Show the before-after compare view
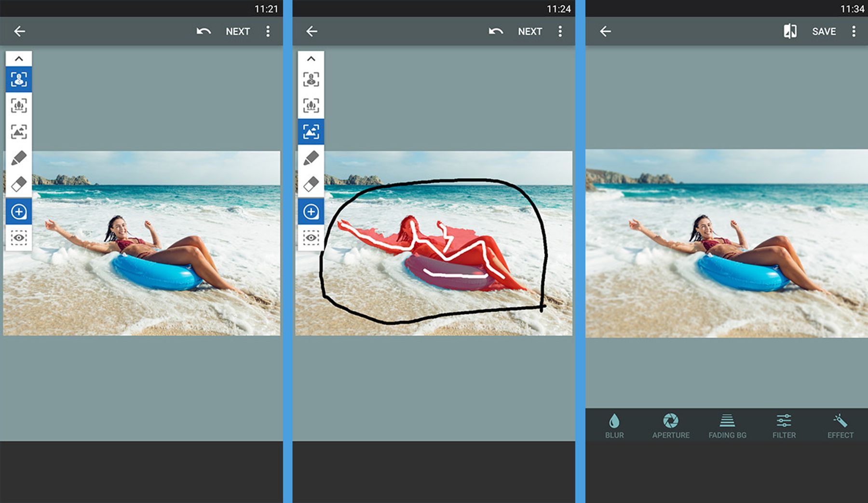868x503 pixels. [x=791, y=31]
